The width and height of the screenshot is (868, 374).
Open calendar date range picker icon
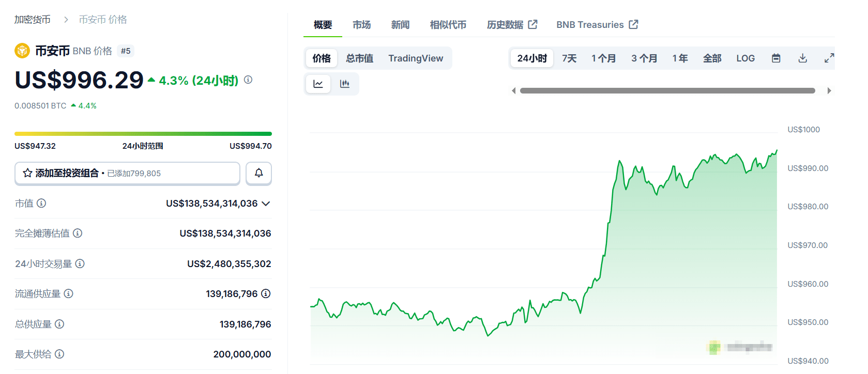(776, 58)
